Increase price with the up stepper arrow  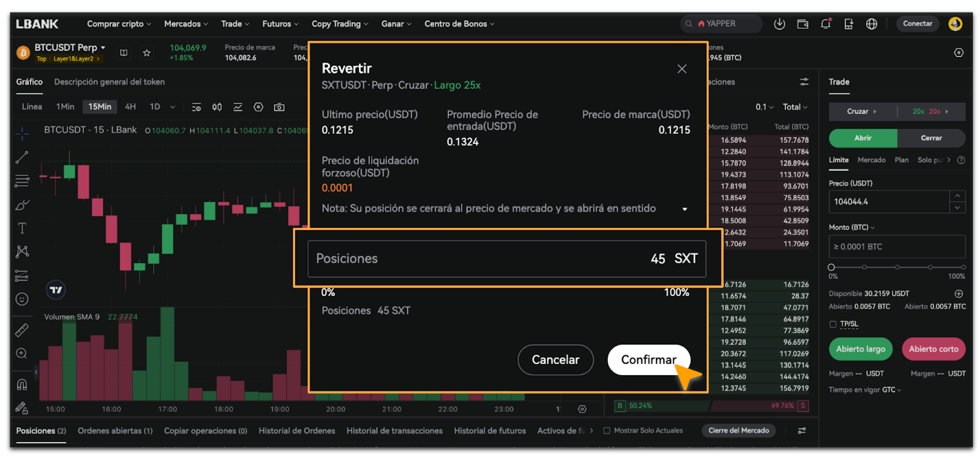tap(957, 196)
